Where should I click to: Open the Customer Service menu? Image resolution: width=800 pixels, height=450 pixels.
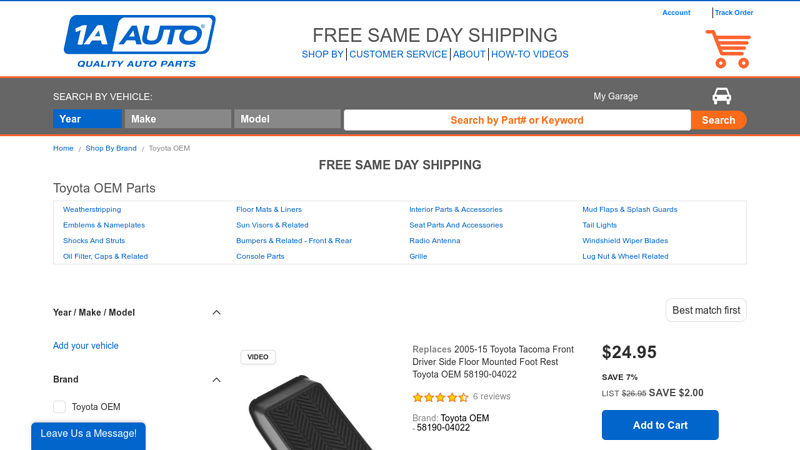point(398,54)
